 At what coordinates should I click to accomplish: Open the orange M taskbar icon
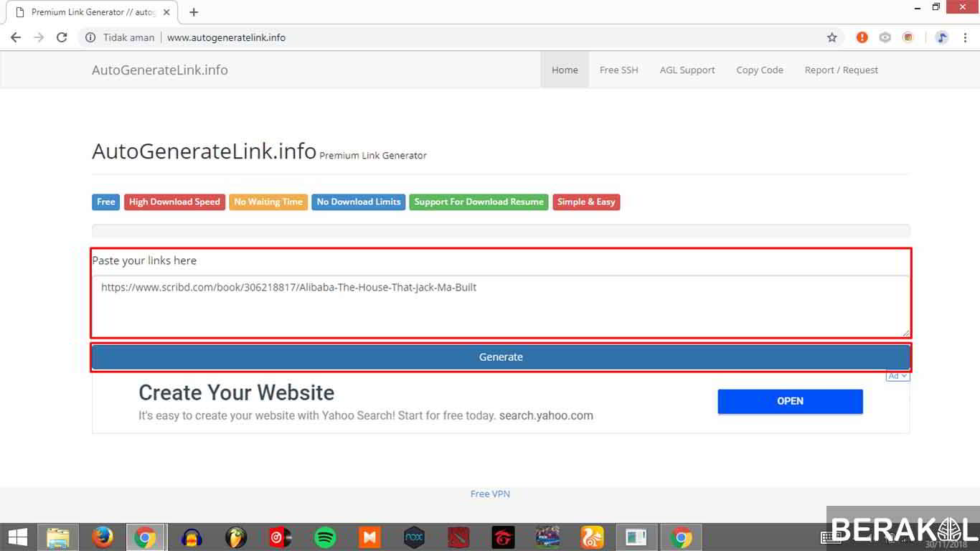(369, 537)
